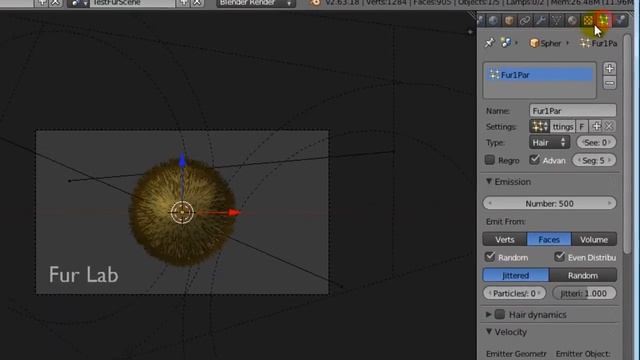Click the Spher object breadcrumb

click(x=545, y=43)
